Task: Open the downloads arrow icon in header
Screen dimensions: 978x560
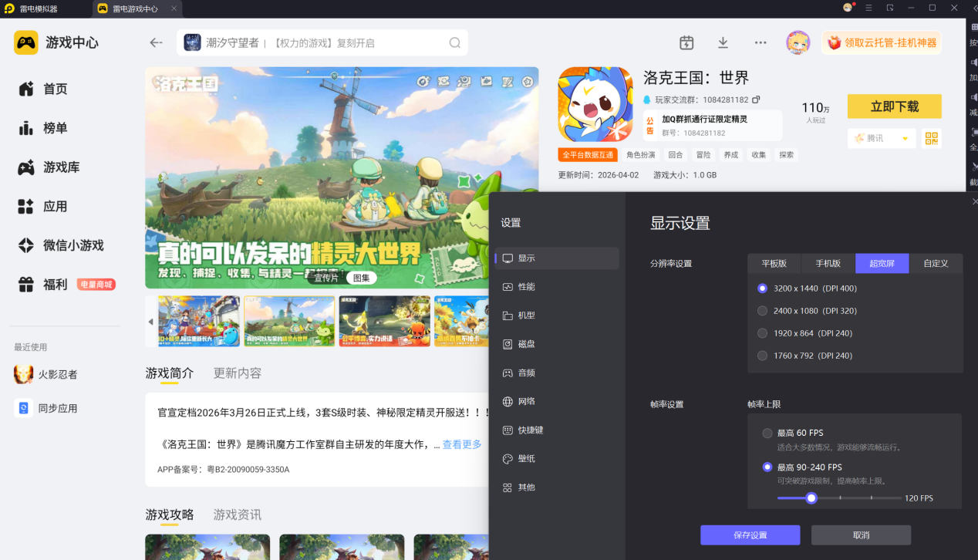Action: click(723, 42)
